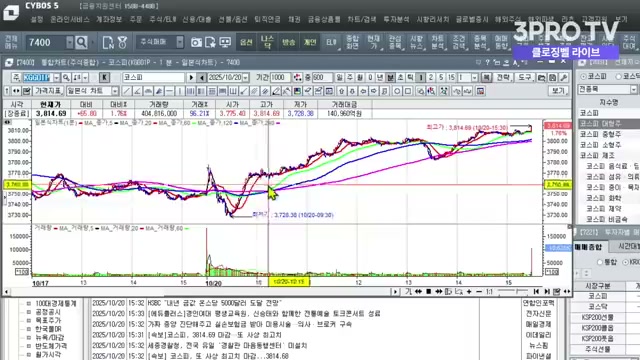Select the 5 minute interval button

point(441,78)
